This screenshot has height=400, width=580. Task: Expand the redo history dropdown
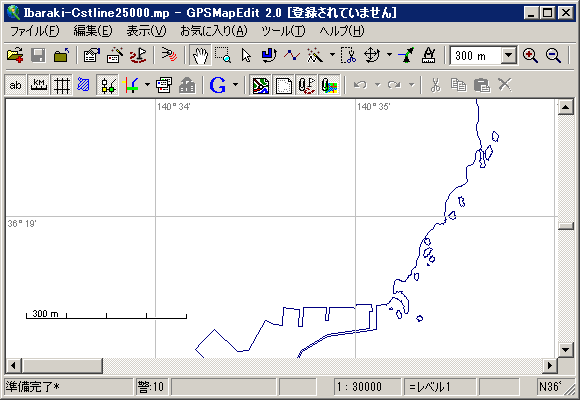411,85
